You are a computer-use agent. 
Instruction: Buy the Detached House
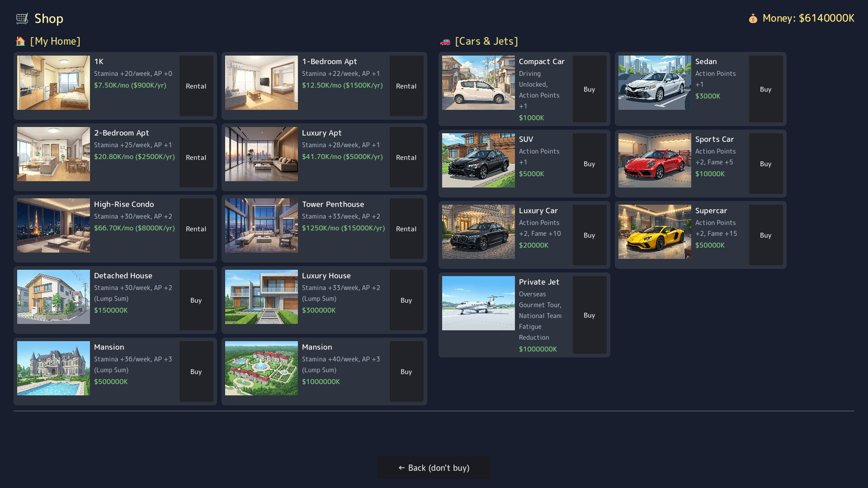(x=196, y=300)
